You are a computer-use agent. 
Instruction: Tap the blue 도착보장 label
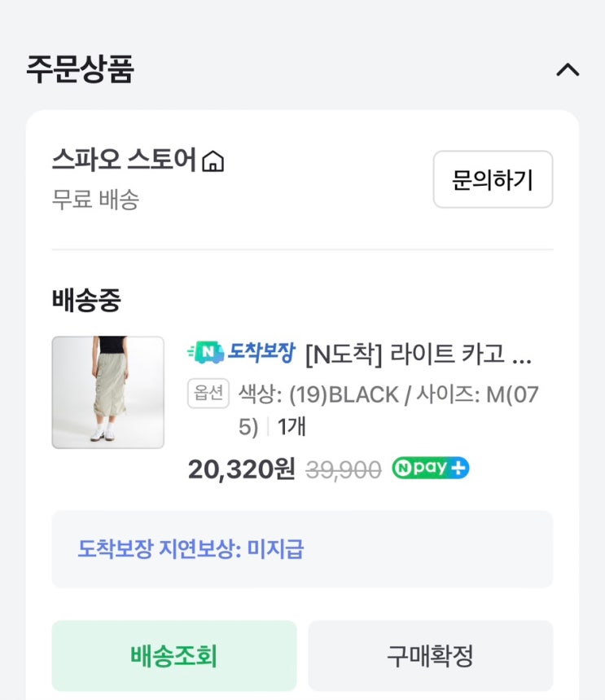[x=261, y=352]
